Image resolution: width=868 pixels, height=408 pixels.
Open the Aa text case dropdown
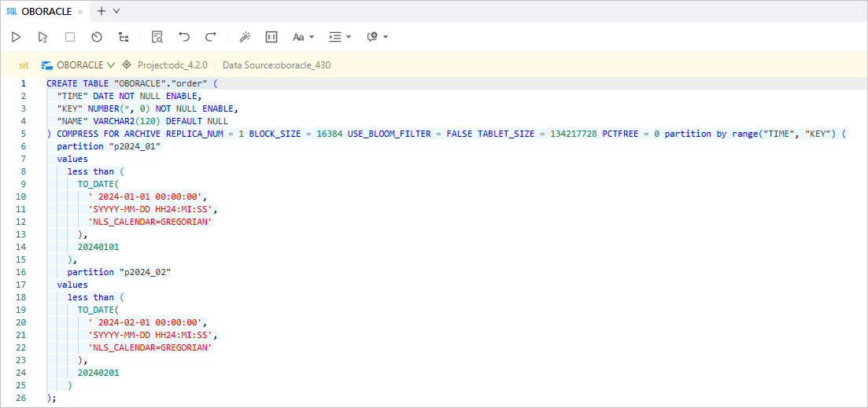click(303, 37)
